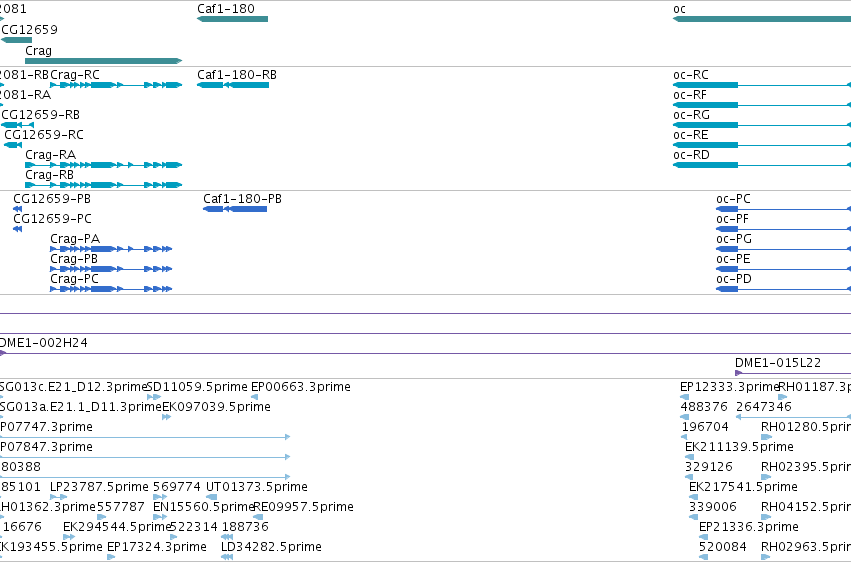This screenshot has width=851, height=562.
Task: Click the Caf1-180 gene label
Action: [226, 9]
